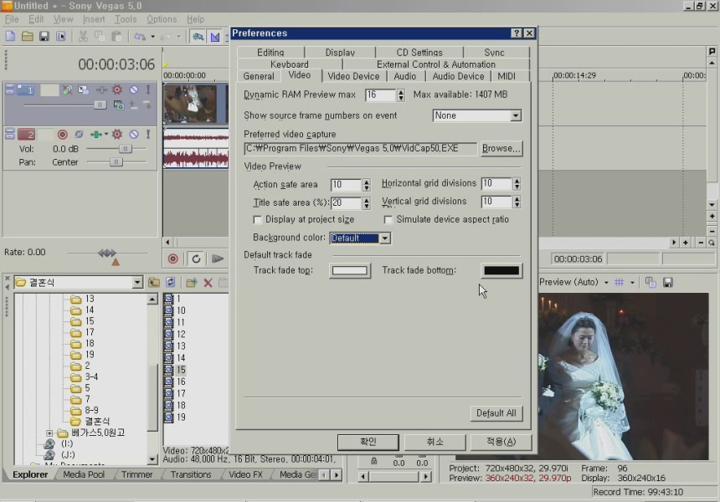Adjust Horizontal grid divisions spinner
The height and width of the screenshot is (502, 720).
point(517,183)
